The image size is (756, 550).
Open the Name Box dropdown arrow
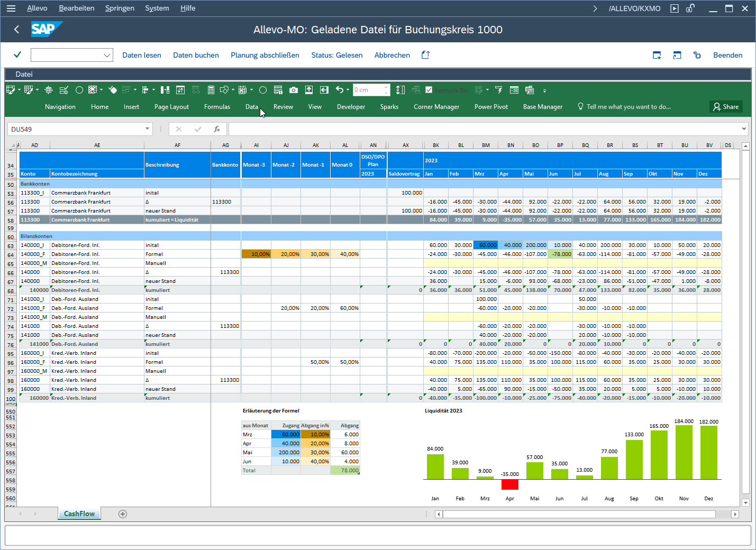(x=147, y=129)
